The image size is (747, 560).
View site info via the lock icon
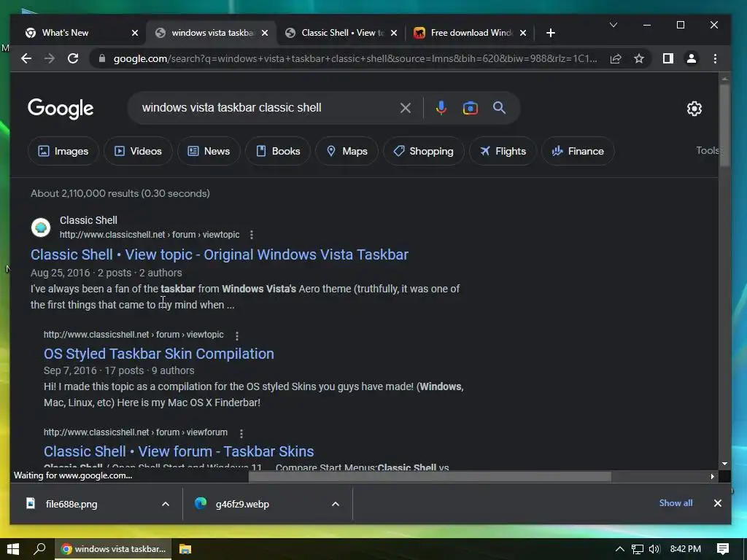click(101, 58)
